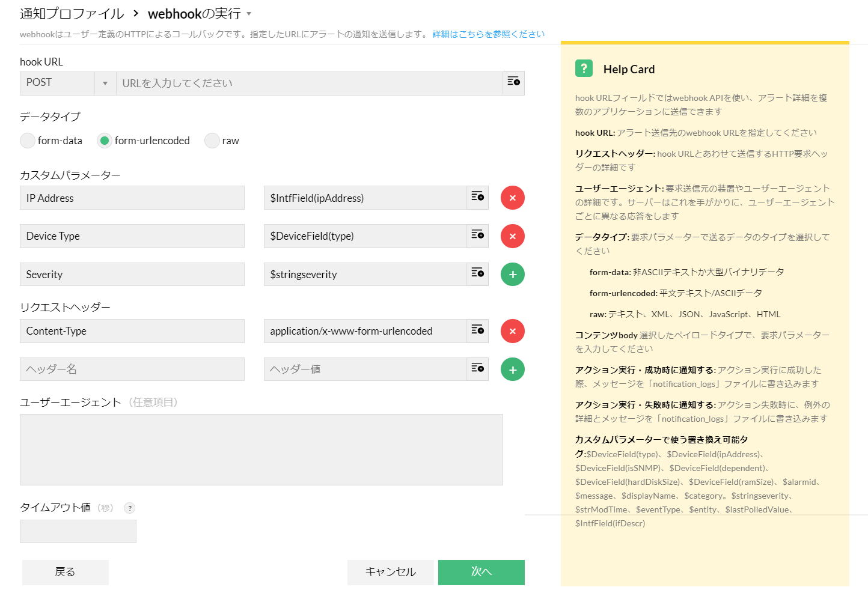
Task: Focus the タイムアウト値 input field
Action: (78, 532)
